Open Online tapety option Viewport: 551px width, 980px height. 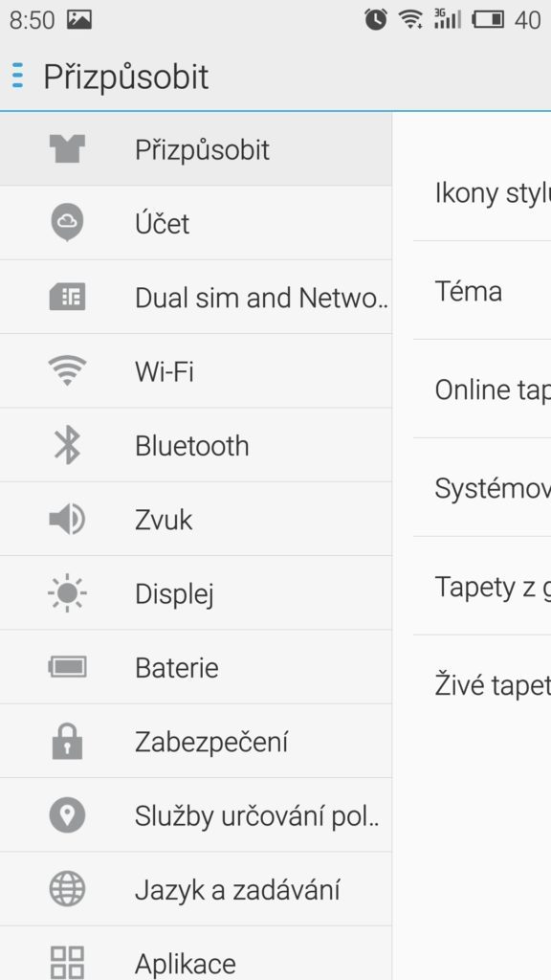pyautogui.click(x=482, y=390)
